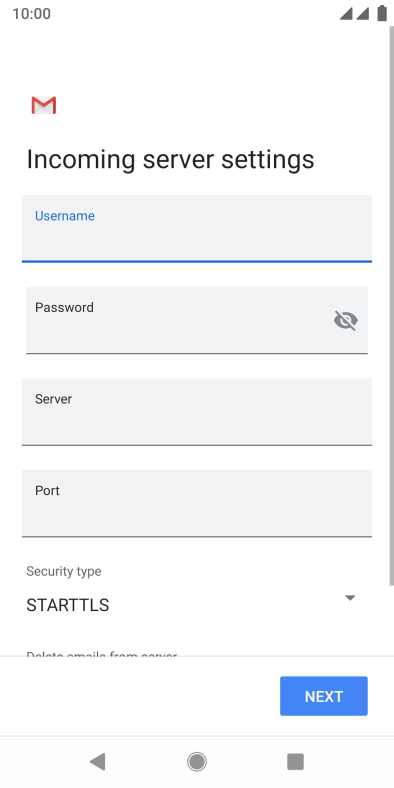
Task: Tap the battery icon in status bar
Action: click(x=382, y=14)
